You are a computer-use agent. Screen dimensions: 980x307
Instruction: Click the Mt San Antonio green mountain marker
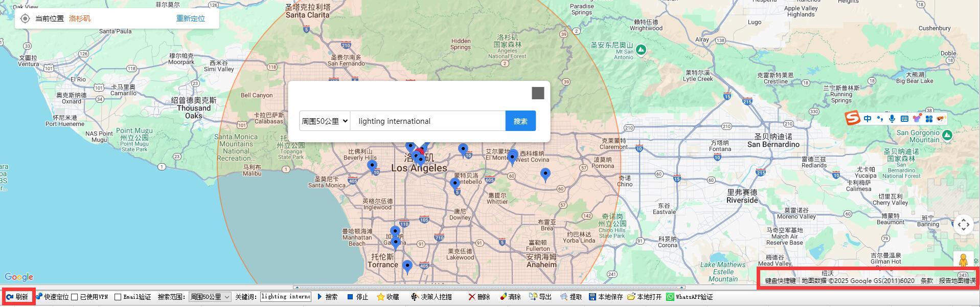[641, 50]
